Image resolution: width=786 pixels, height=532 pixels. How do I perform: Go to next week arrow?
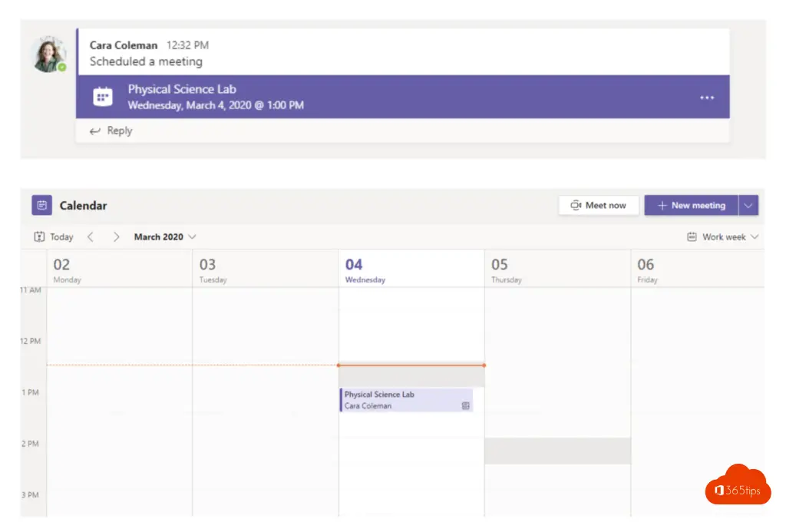click(x=116, y=237)
